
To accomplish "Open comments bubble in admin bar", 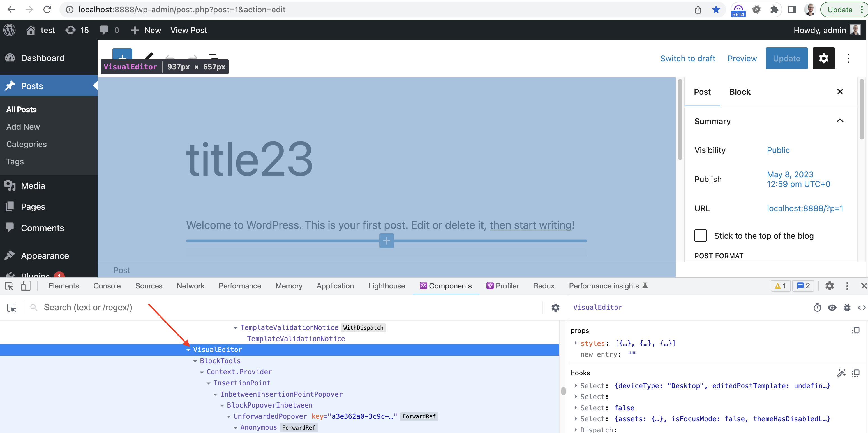I will point(109,30).
